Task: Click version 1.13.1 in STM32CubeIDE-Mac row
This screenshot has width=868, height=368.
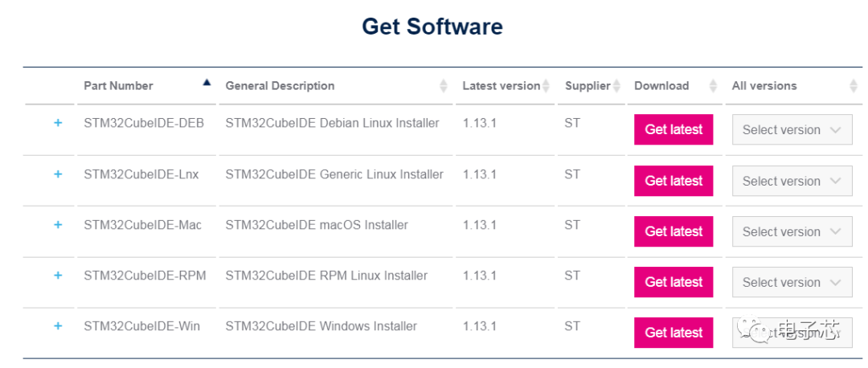Action: point(479,225)
